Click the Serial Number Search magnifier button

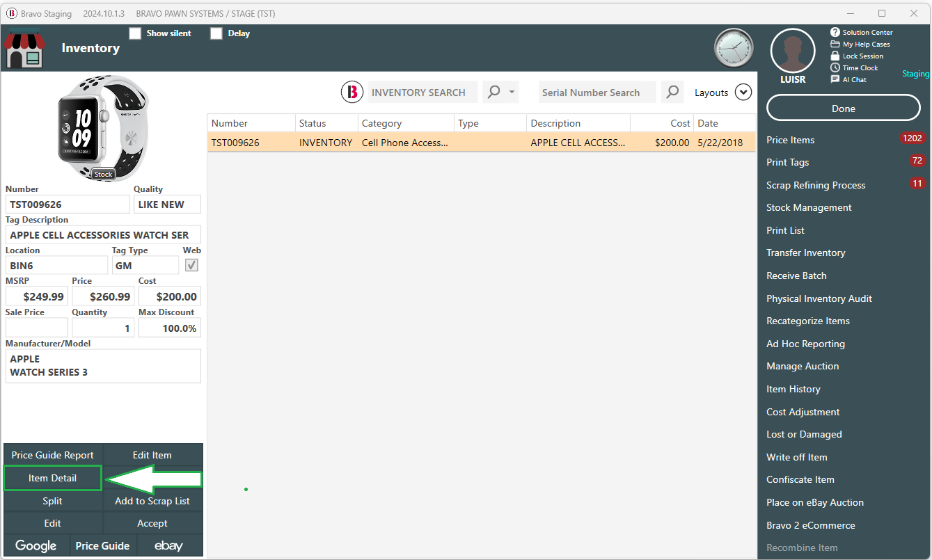pos(672,92)
